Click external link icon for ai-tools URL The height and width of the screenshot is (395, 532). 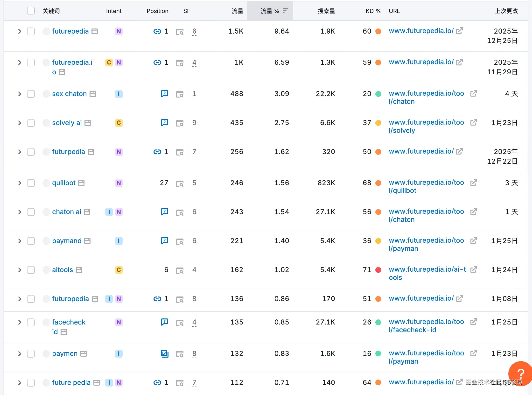pyautogui.click(x=474, y=269)
